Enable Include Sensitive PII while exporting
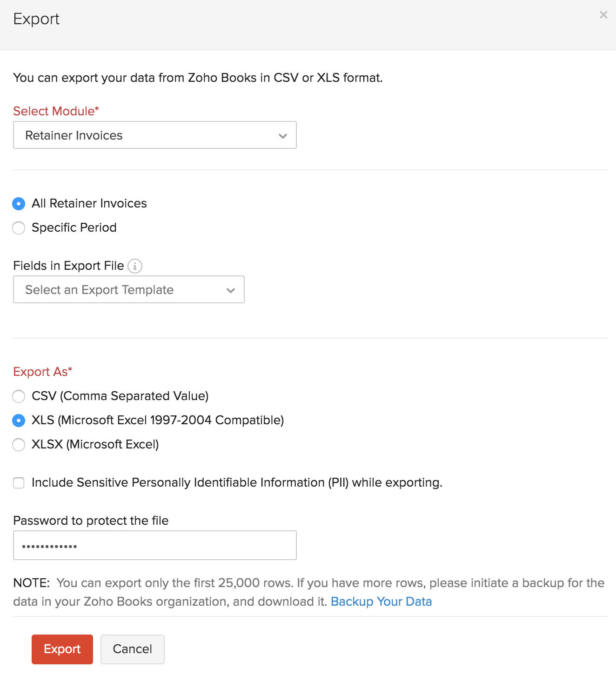Viewport: 616px width, 682px height. pyautogui.click(x=19, y=483)
